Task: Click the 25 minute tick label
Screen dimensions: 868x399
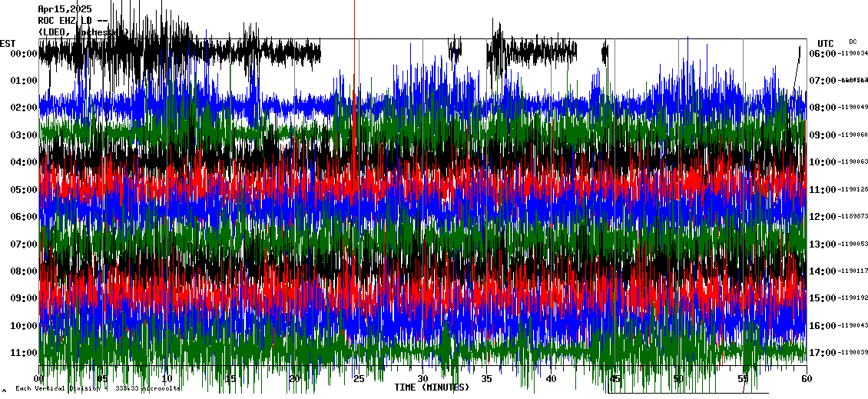Action: (x=359, y=379)
